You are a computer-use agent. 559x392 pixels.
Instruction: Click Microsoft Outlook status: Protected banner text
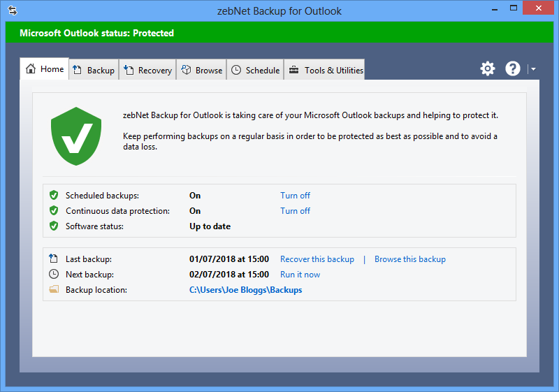point(96,33)
